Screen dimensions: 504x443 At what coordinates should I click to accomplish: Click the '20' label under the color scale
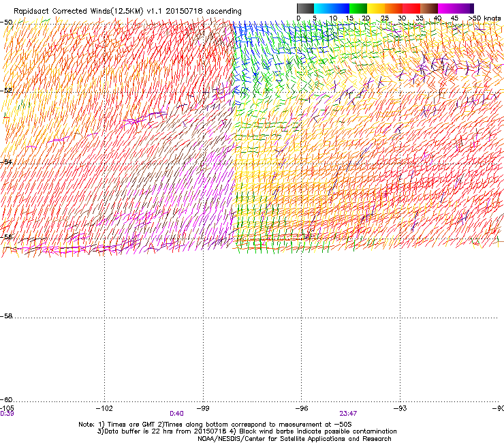(366, 18)
